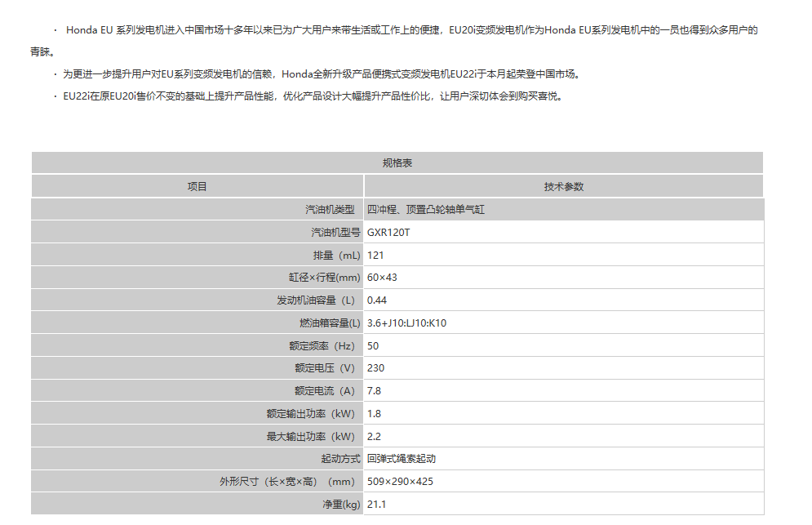Select the 回弹式绳索起动 value

402,459
